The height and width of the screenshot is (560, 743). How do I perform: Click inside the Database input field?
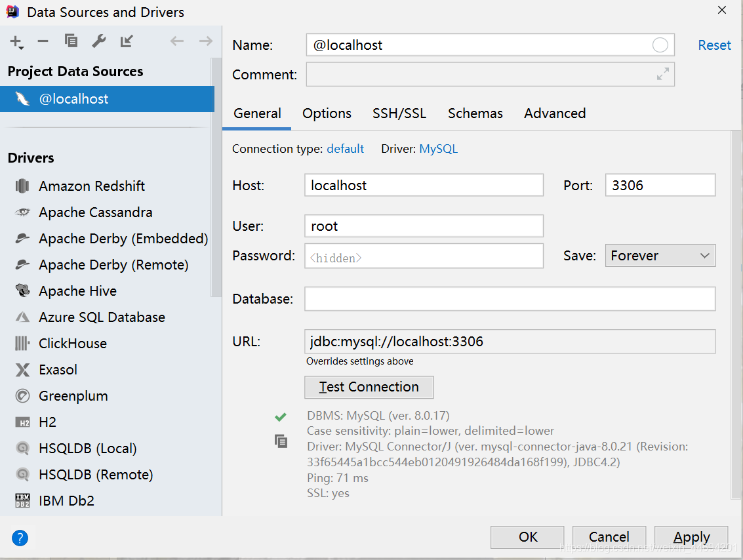tap(459, 298)
